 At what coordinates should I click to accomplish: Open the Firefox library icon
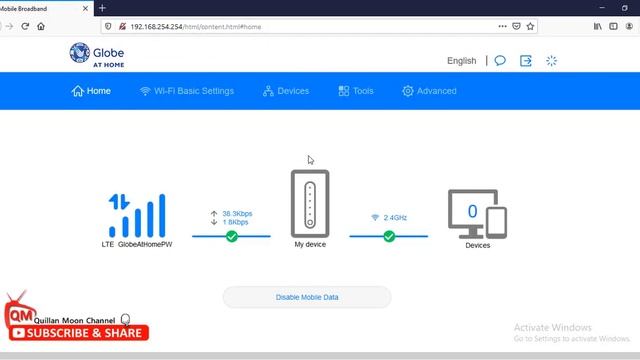click(598, 27)
